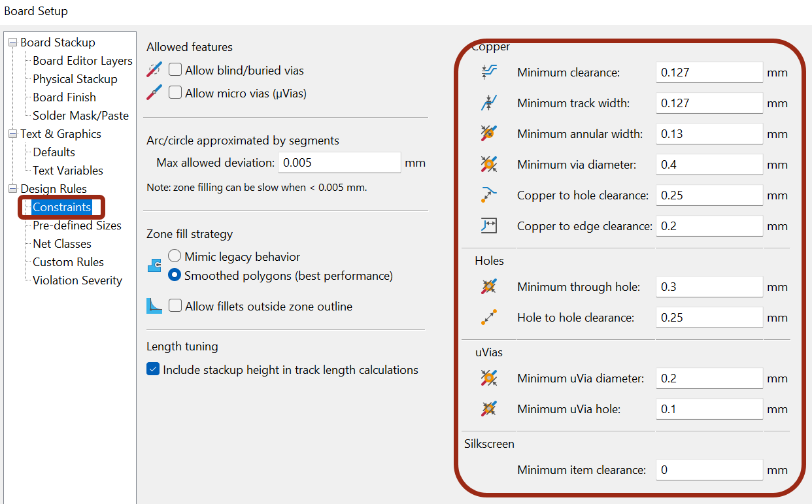Screen dimensions: 812x504
Task: Enable Allow blind/buried vias checkbox
Action: pyautogui.click(x=175, y=70)
